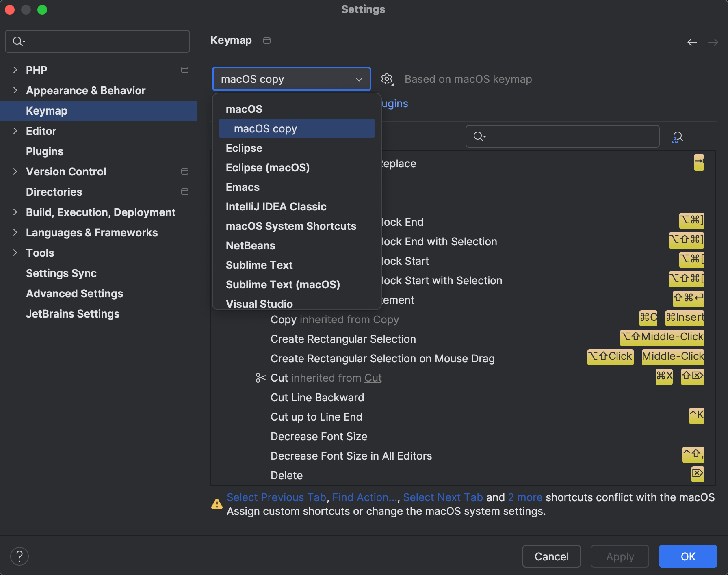This screenshot has width=728, height=575.
Task: Click the Cancel button
Action: click(551, 556)
